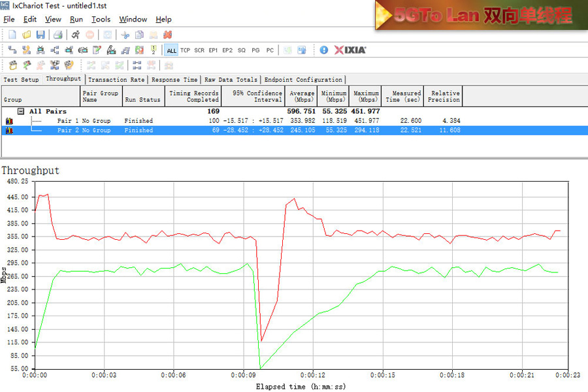588x392 pixels.
Task: Start the test with Run icon
Action: pos(76,35)
